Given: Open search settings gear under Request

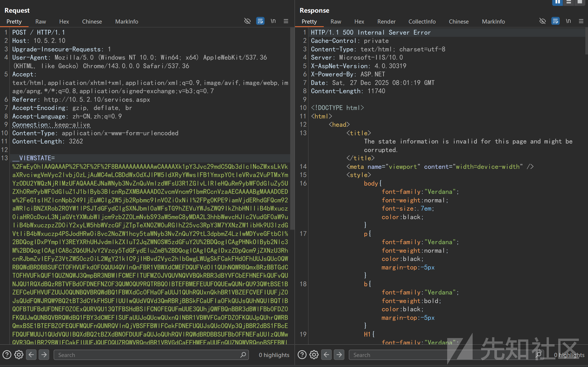Looking at the screenshot, I should point(19,355).
